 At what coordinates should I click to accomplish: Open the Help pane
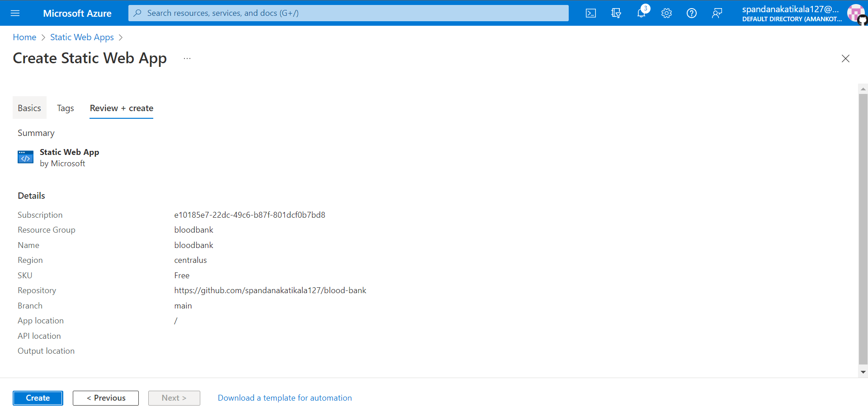click(x=691, y=13)
